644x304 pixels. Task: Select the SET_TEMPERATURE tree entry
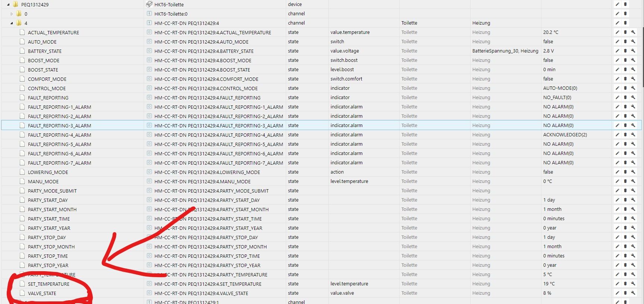49,284
